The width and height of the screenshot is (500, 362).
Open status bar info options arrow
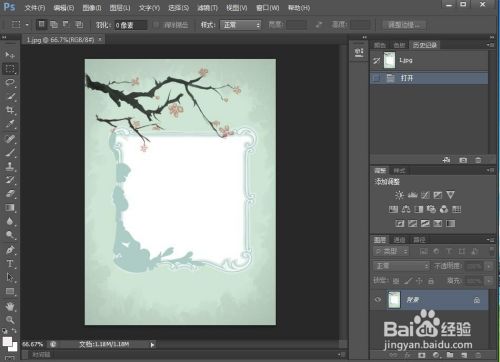[x=152, y=345]
